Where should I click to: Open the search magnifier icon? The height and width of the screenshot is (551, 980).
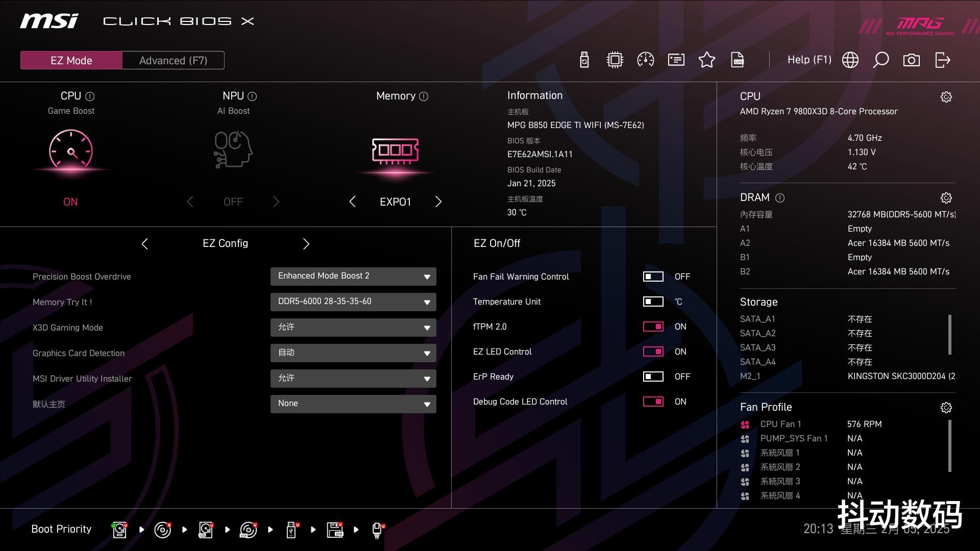tap(881, 60)
